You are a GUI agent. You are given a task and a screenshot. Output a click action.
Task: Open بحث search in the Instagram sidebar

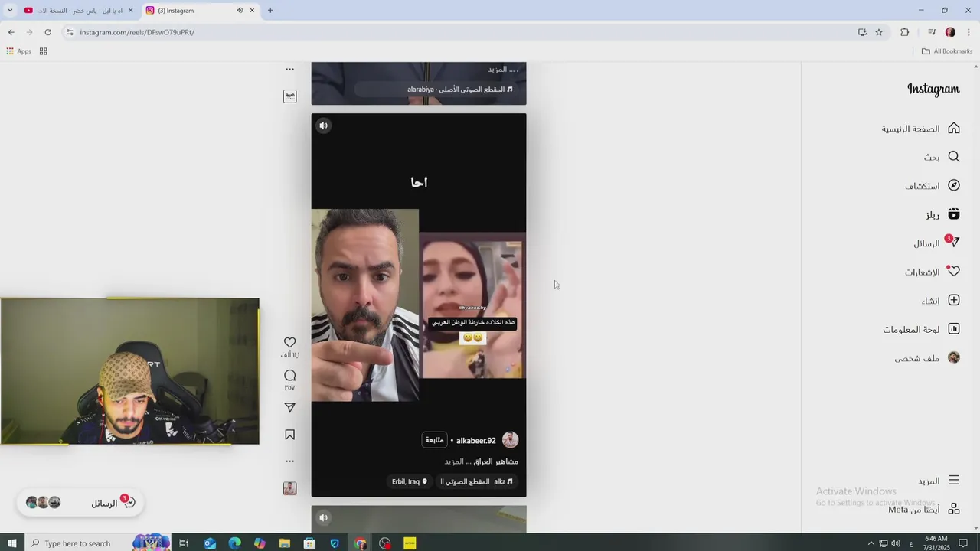point(942,157)
